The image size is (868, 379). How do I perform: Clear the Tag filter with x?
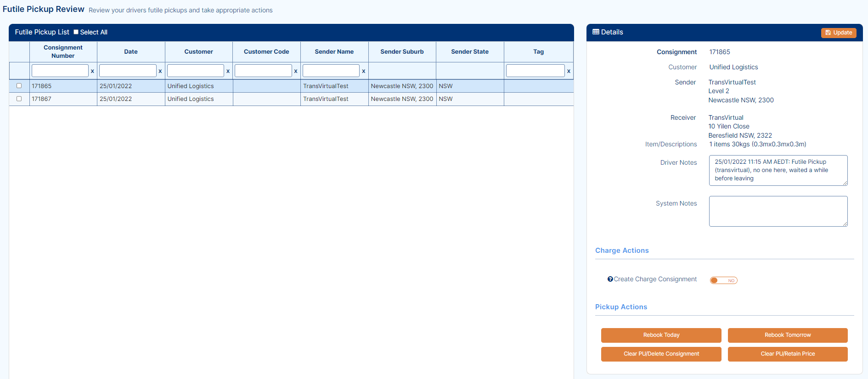(x=569, y=71)
